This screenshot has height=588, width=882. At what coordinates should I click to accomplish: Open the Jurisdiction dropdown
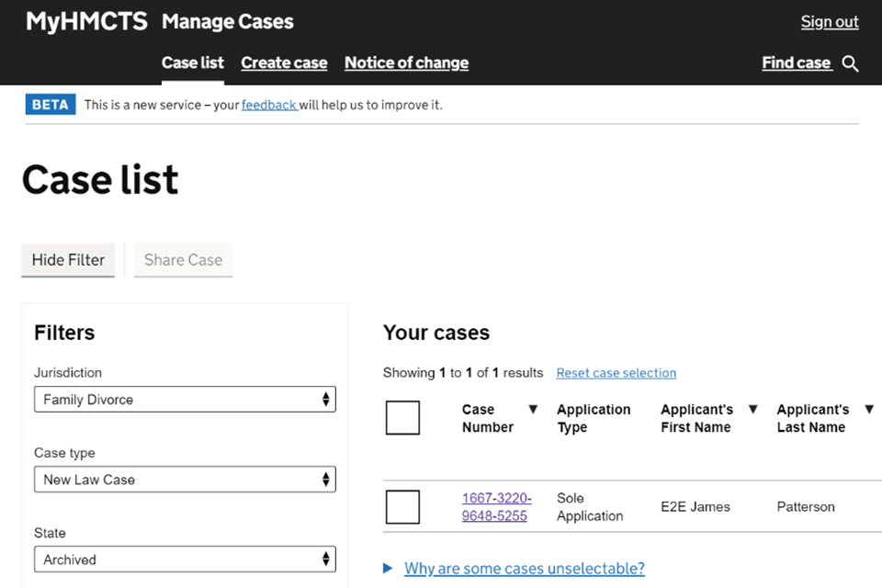click(x=185, y=400)
